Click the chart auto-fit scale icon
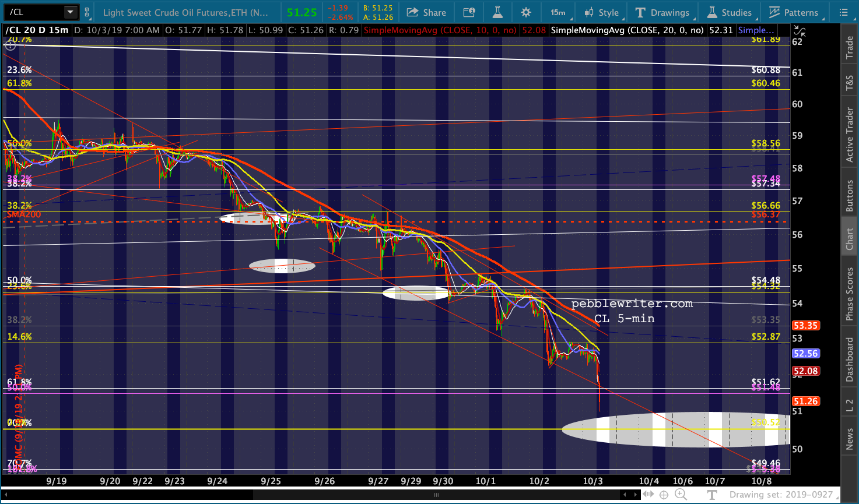Screen dimensions: 859x504 [800, 31]
